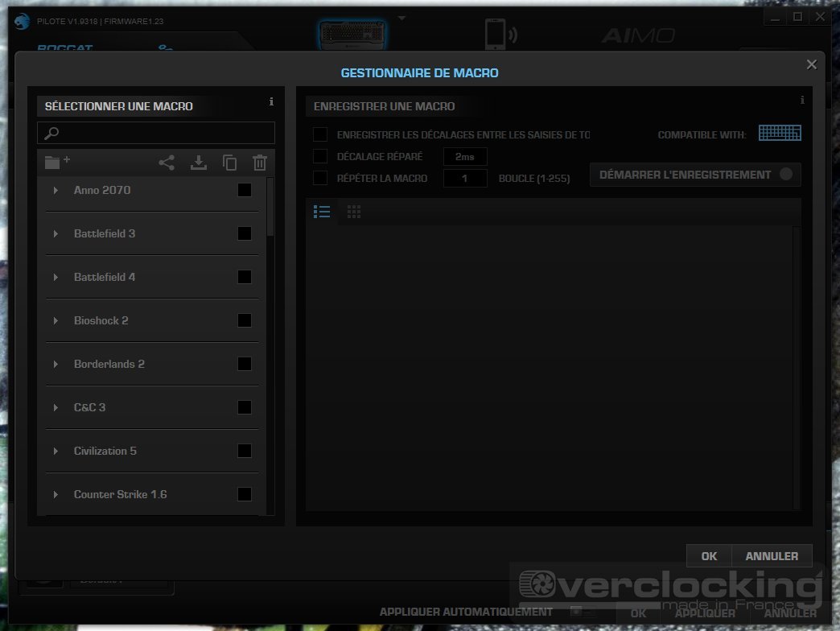Switch to list view icon
840x631 pixels.
(322, 212)
